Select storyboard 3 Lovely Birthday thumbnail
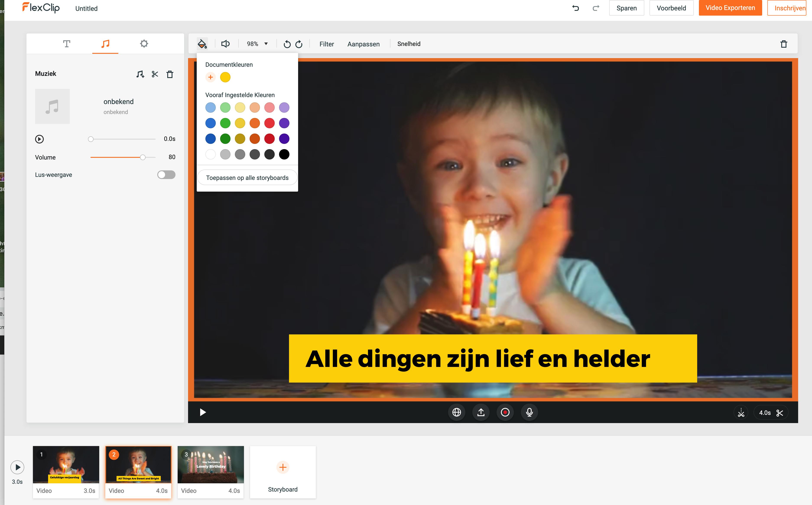This screenshot has height=505, width=812. (x=210, y=465)
